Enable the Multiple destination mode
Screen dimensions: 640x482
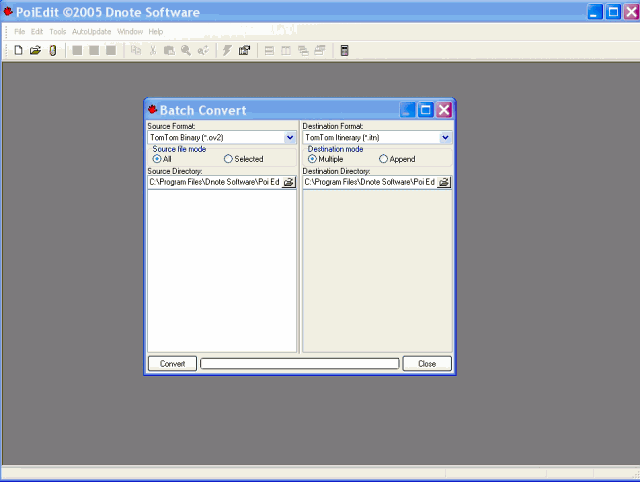312,159
